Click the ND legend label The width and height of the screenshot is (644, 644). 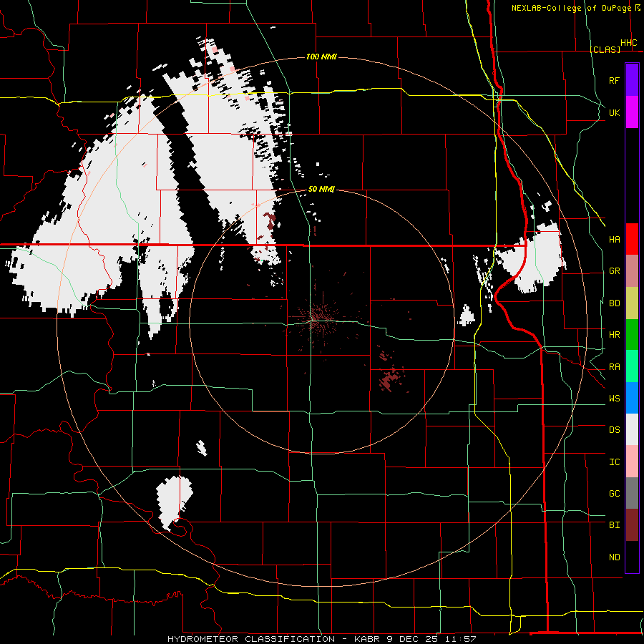(614, 557)
